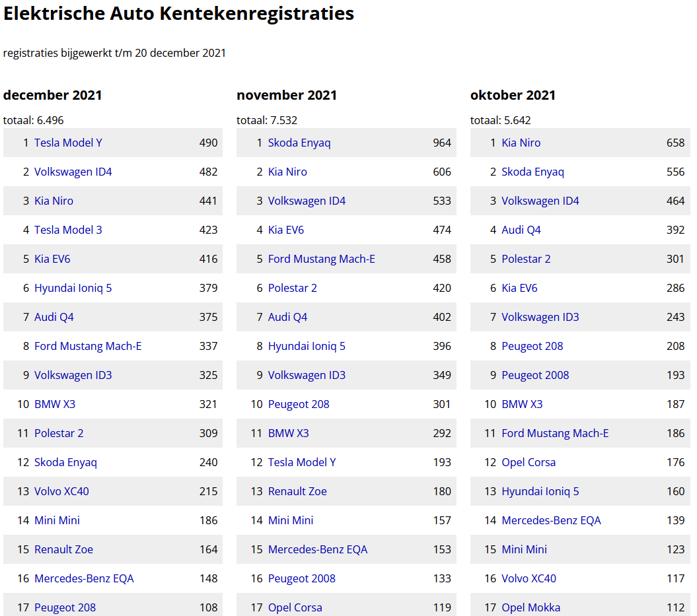The width and height of the screenshot is (697, 616).
Task: Open Volvo XC40 in the december 2021 list
Action: [x=61, y=491]
